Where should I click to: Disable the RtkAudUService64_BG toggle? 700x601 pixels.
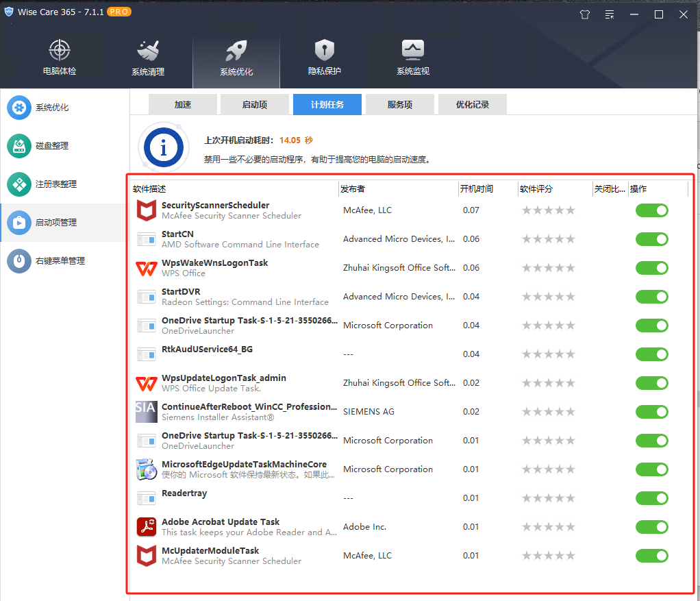[652, 354]
